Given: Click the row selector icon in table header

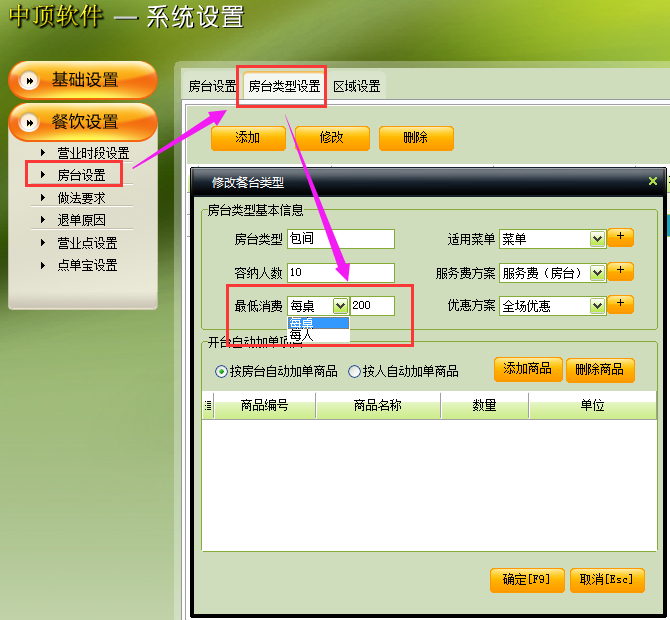Looking at the screenshot, I should 208,405.
